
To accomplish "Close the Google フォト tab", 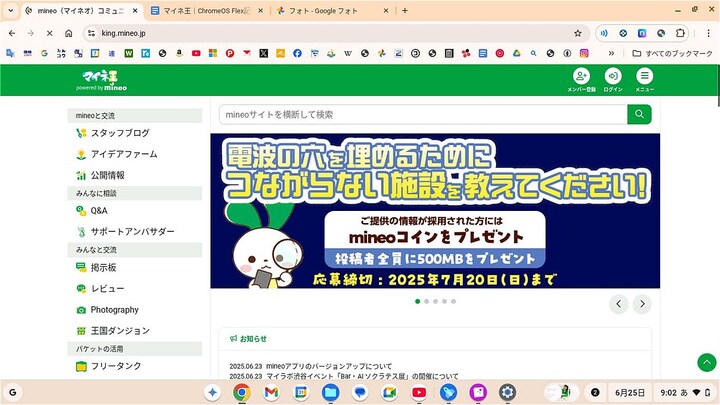I will coord(386,11).
